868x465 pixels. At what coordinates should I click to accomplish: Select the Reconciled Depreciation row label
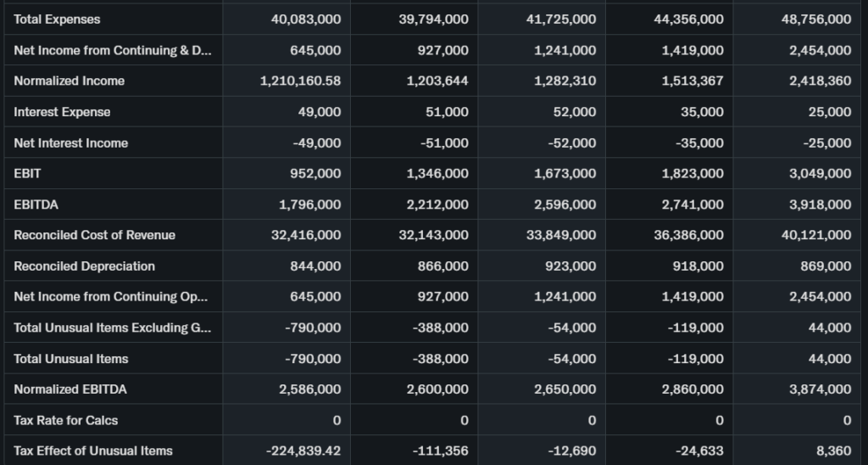[x=84, y=266]
